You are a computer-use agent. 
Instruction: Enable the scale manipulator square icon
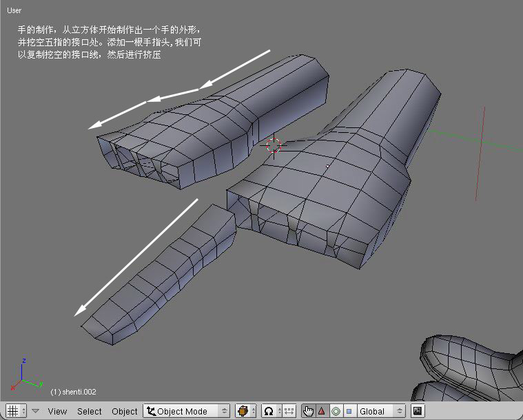click(349, 411)
